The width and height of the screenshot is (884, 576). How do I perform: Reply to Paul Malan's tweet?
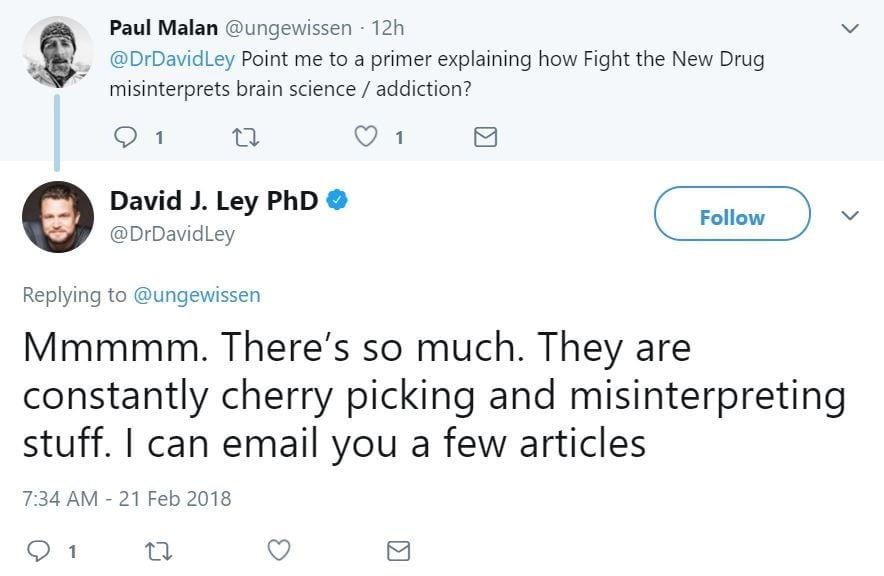(x=125, y=138)
